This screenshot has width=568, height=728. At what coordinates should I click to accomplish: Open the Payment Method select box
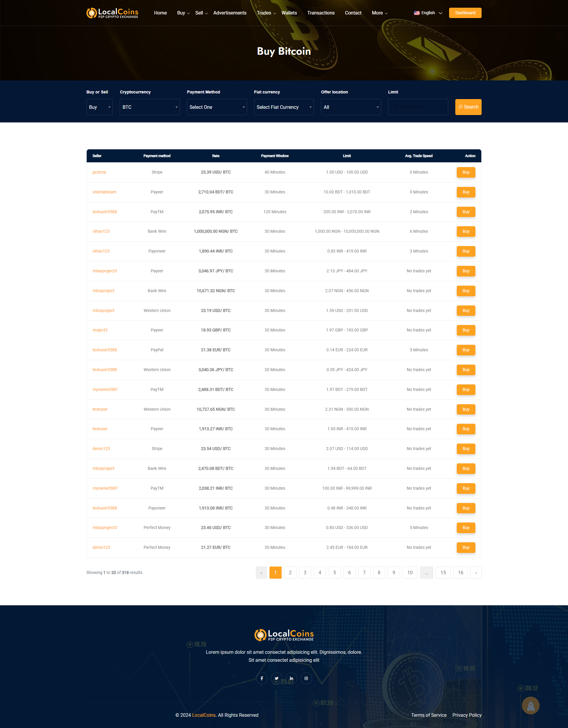(217, 107)
